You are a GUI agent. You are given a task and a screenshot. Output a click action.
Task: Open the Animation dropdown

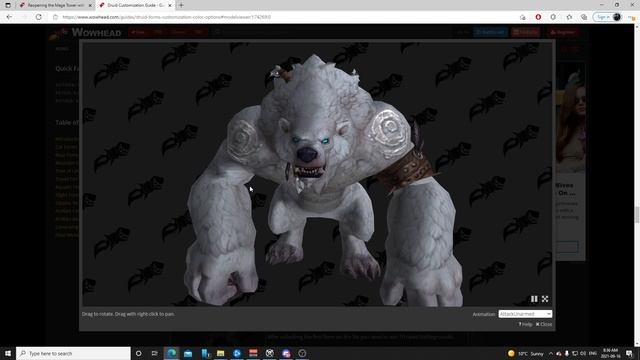coord(525,314)
